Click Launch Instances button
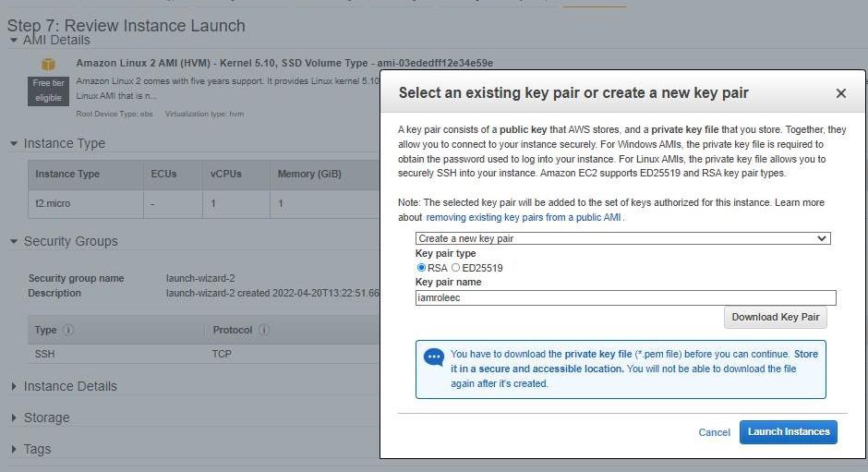 [789, 431]
